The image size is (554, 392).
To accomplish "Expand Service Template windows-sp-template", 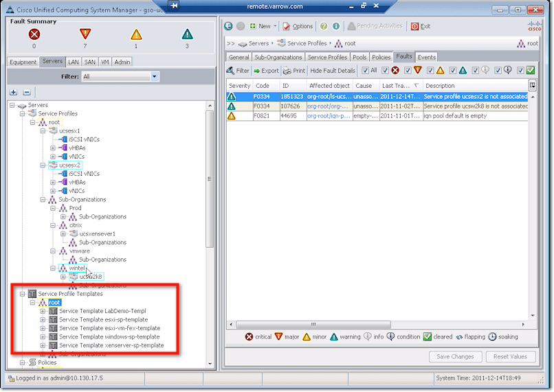I will pyautogui.click(x=43, y=337).
